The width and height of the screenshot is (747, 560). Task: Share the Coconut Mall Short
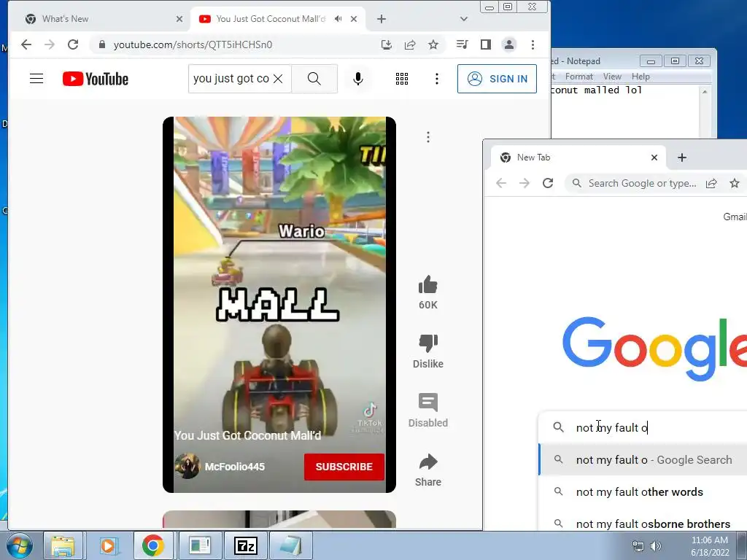click(x=427, y=462)
